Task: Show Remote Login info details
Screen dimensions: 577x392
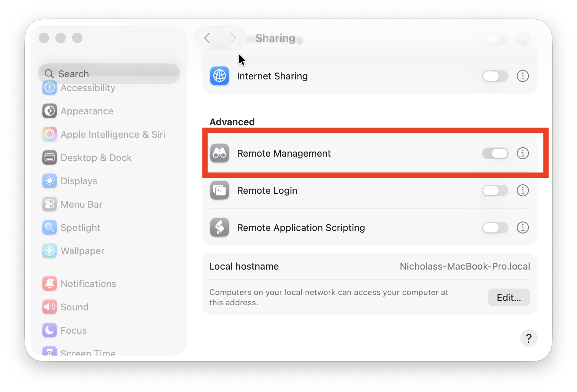Action: pyautogui.click(x=523, y=191)
